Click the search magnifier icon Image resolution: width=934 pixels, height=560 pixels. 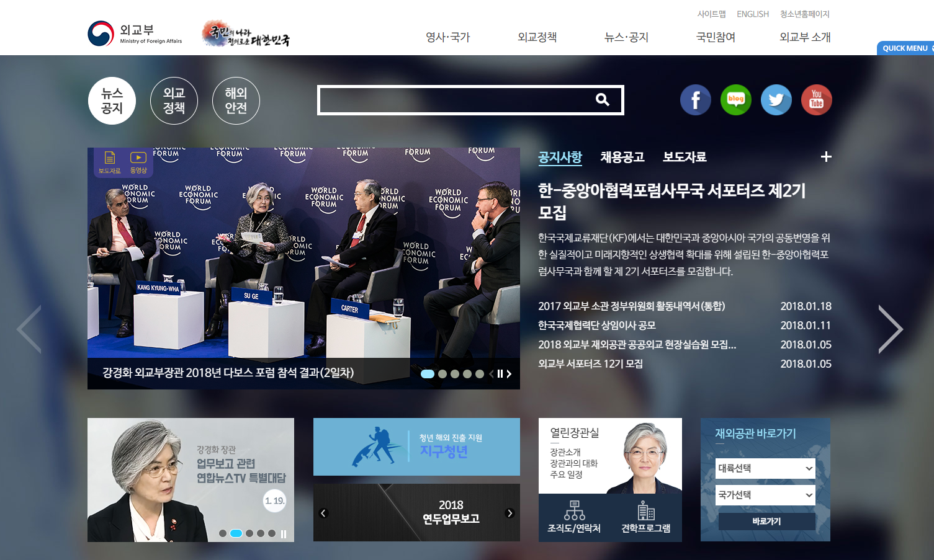(603, 99)
